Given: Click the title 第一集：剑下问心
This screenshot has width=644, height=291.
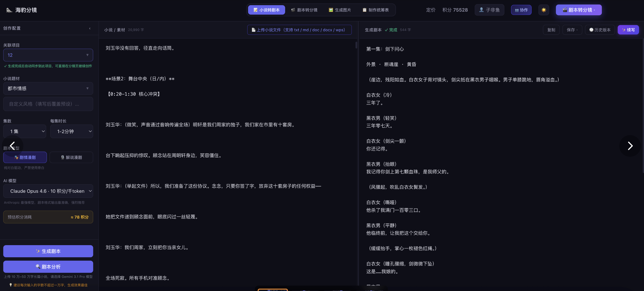Looking at the screenshot, I should (x=385, y=49).
